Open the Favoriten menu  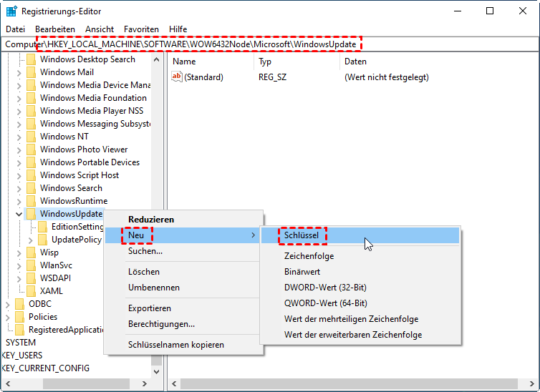point(141,29)
